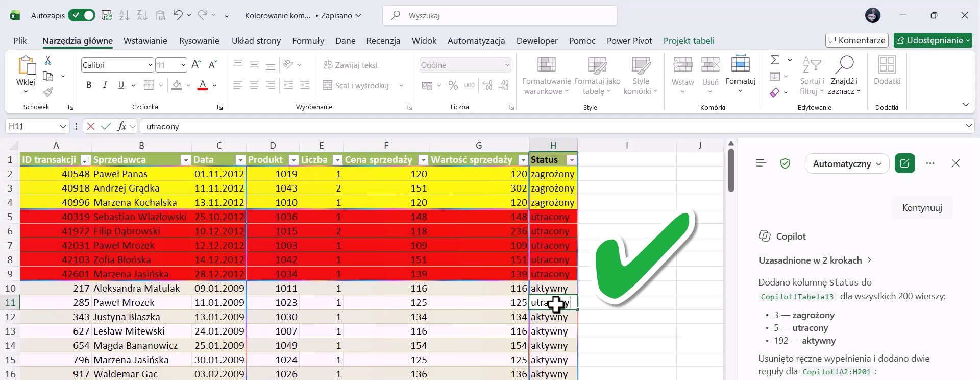Viewport: 980px width, 380px height.
Task: Click the Komentarze button
Action: pyautogui.click(x=857, y=40)
